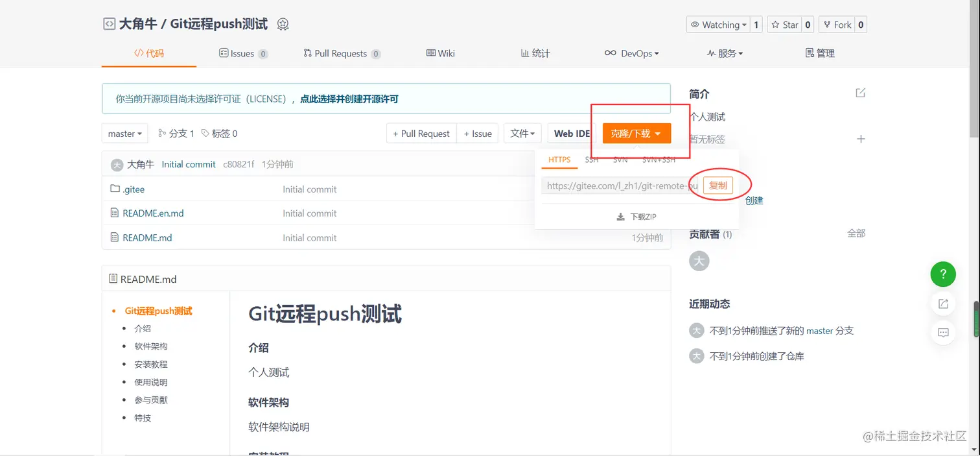Open the Wiki tab
The image size is (980, 456).
[x=440, y=53]
